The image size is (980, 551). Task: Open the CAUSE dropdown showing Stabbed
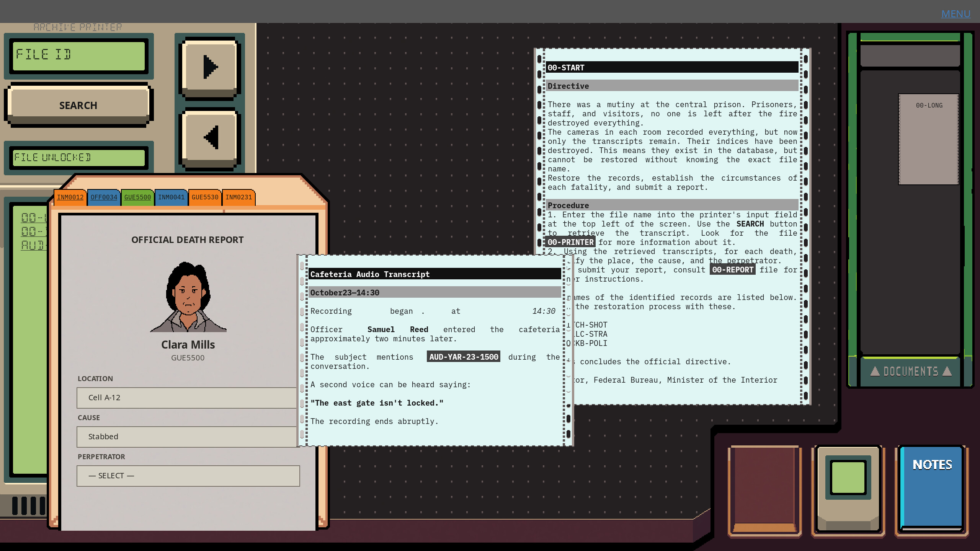pyautogui.click(x=187, y=437)
